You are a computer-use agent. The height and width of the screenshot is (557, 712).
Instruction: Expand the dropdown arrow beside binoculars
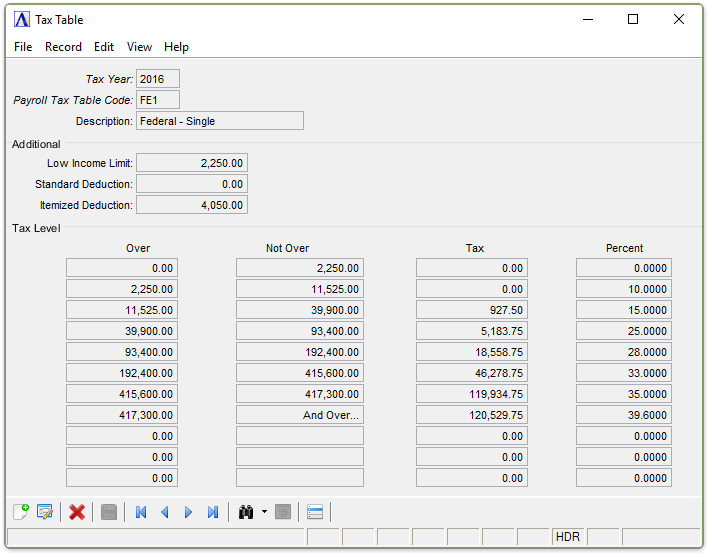coord(264,512)
